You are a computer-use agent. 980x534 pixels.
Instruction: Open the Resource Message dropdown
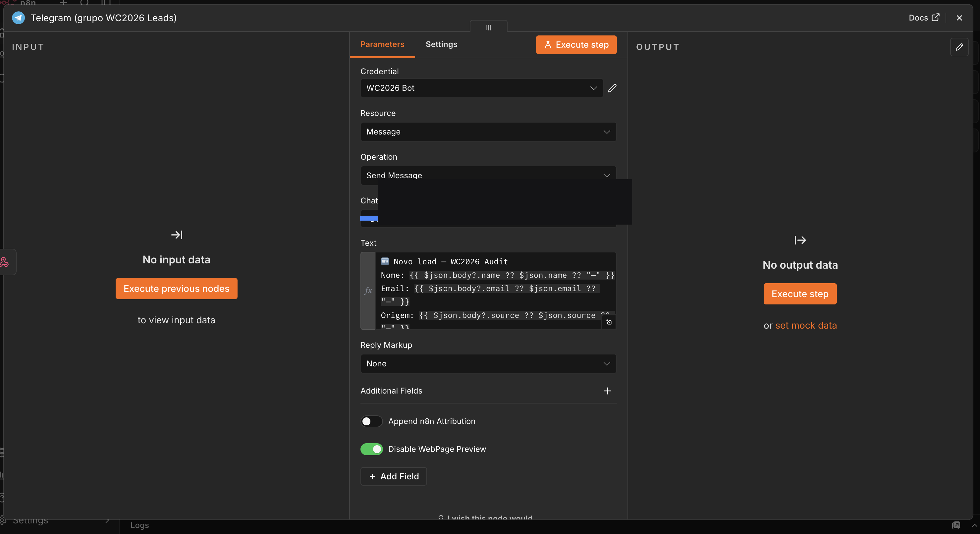click(x=488, y=132)
